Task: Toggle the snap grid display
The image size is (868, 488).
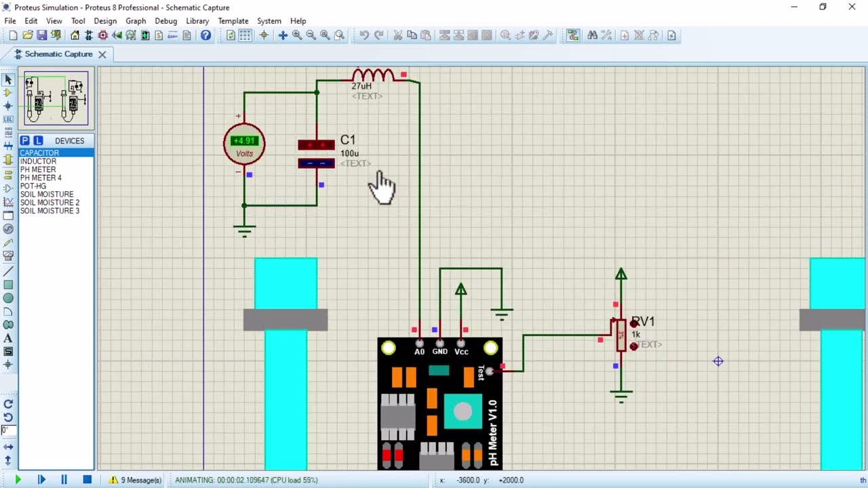Action: [x=245, y=35]
